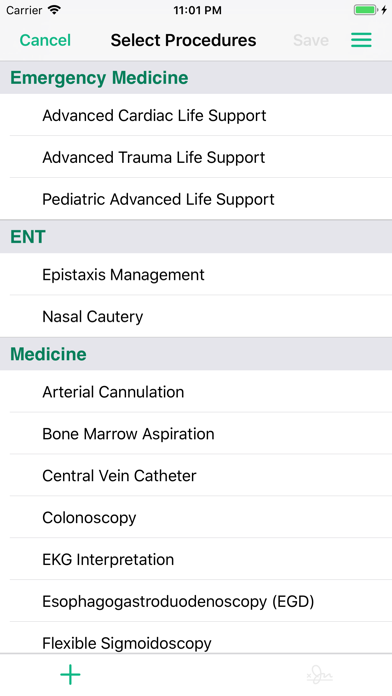Image resolution: width=392 pixels, height=696 pixels.
Task: Open the hamburger menu icon
Action: 361,40
